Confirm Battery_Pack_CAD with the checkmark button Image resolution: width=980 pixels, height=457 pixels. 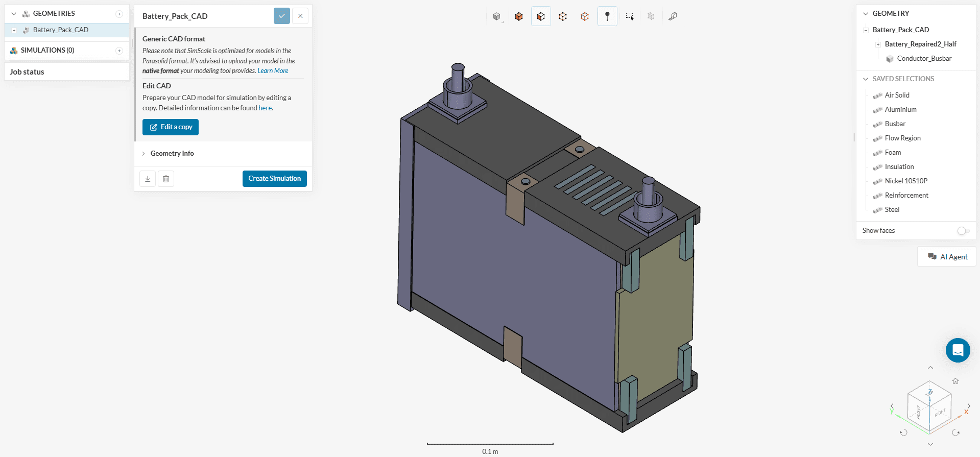pyautogui.click(x=282, y=16)
